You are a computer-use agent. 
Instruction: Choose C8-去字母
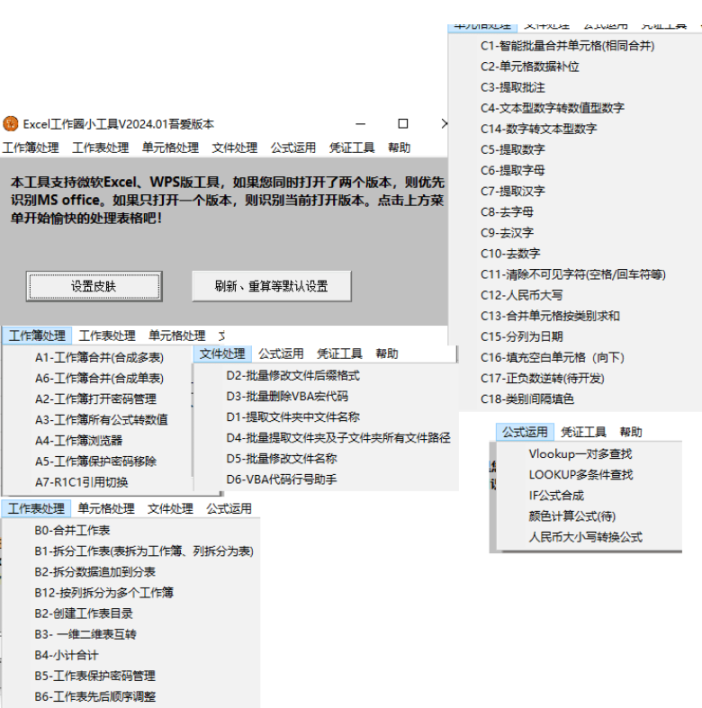pos(507,212)
